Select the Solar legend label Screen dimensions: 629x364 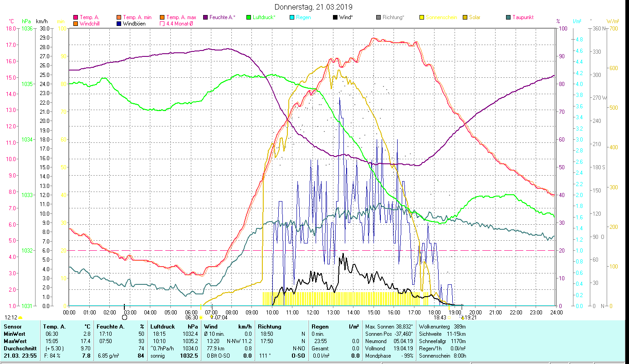[x=475, y=17]
